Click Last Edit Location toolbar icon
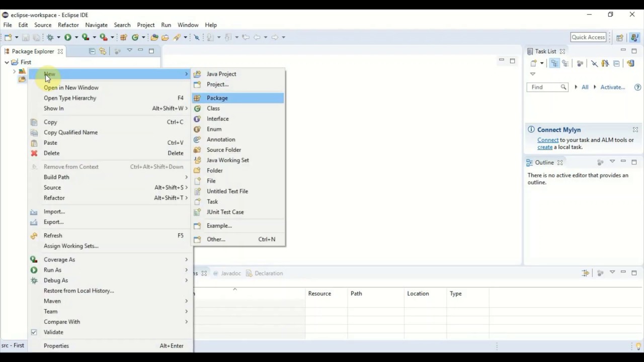 pyautogui.click(x=246, y=37)
